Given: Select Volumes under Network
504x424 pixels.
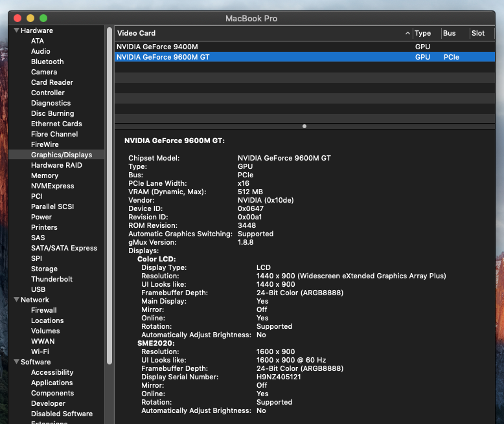Looking at the screenshot, I should pyautogui.click(x=45, y=331).
